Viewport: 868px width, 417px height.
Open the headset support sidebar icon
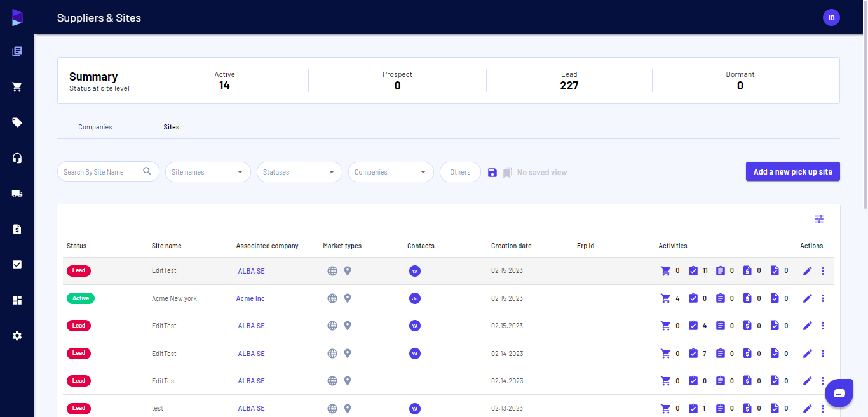point(17,158)
